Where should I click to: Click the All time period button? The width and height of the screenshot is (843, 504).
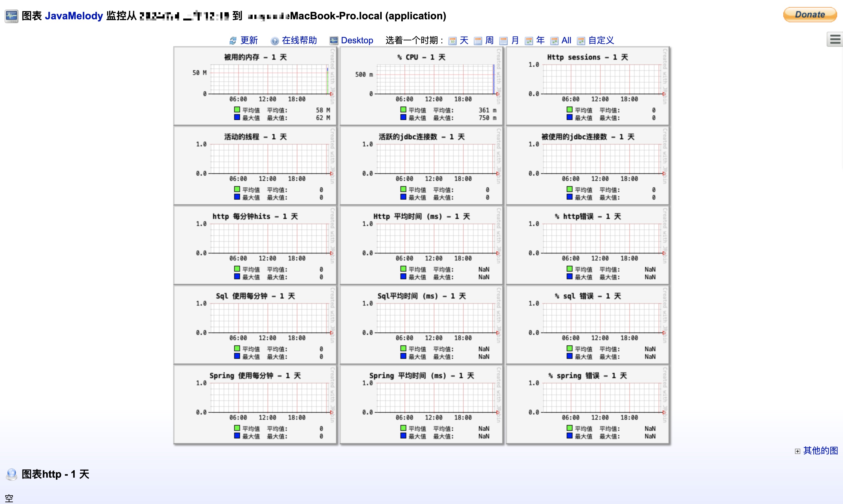(x=566, y=40)
